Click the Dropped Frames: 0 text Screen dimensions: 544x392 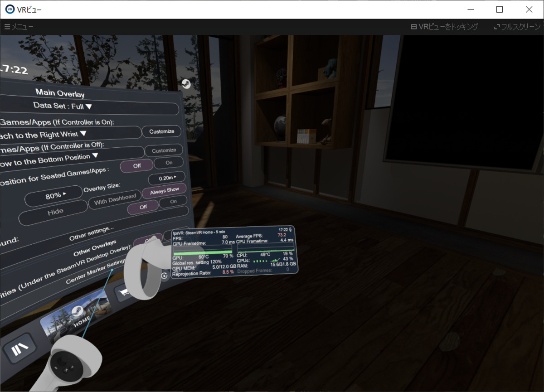point(263,271)
